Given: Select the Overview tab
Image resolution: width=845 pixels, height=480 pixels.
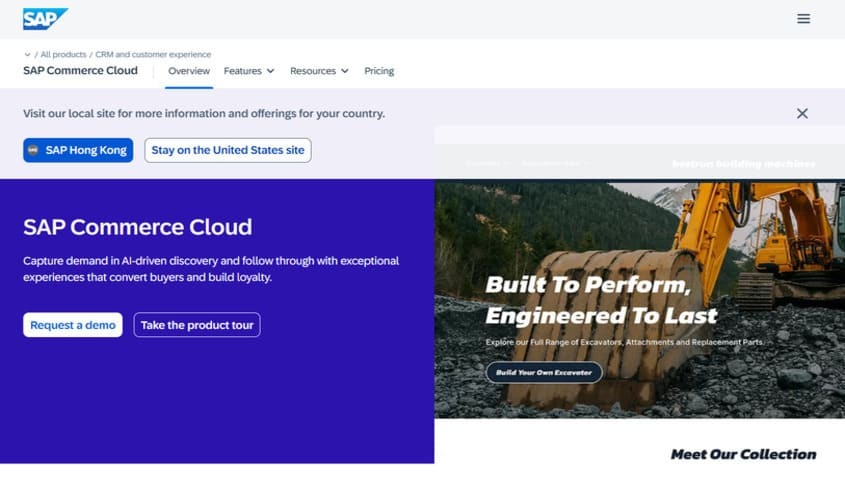Looking at the screenshot, I should [x=189, y=71].
